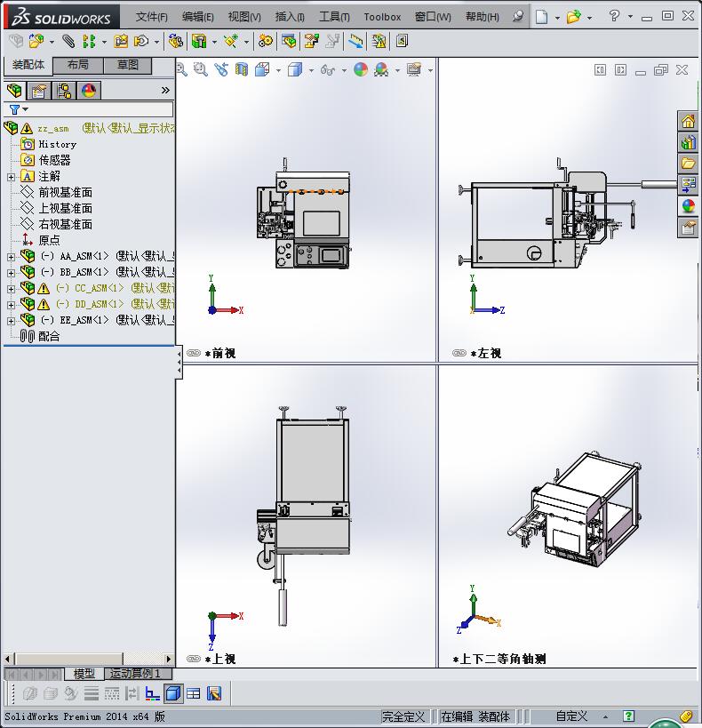Screen dimensions: 702x728
Task: Select the Mate paperclip tool
Action: point(68,41)
